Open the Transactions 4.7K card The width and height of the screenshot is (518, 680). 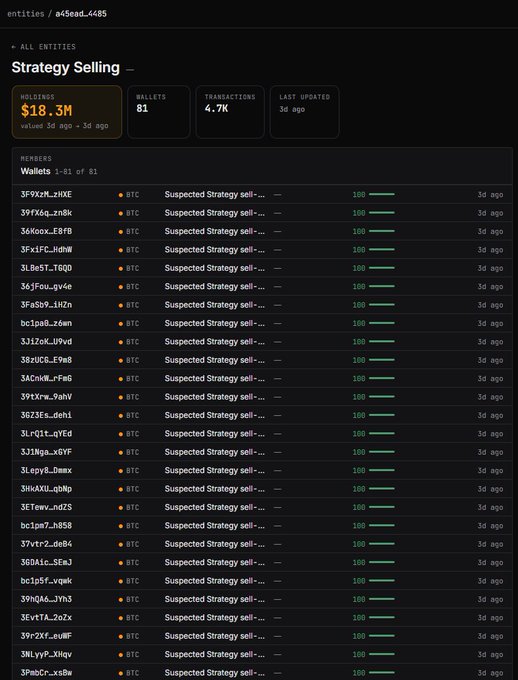(230, 112)
